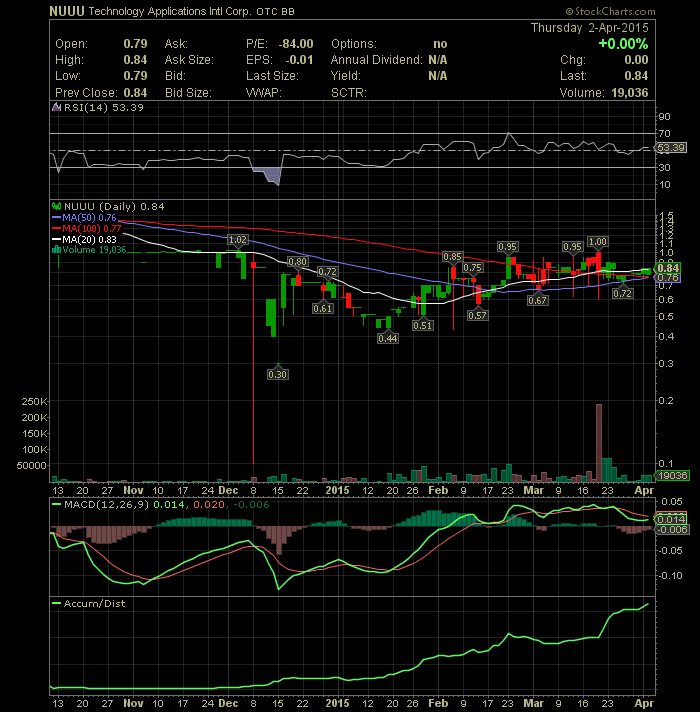Click the 53.39 RSI value tag on the axis
The image size is (700, 712).
click(671, 148)
